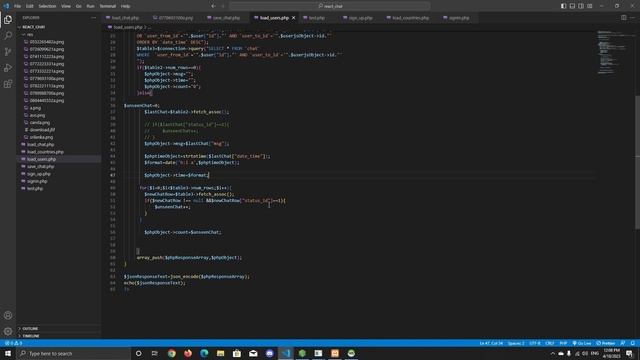Open Google Chrome from the taskbar
Image resolution: width=640 pixels, height=360 pixels.
(171, 353)
